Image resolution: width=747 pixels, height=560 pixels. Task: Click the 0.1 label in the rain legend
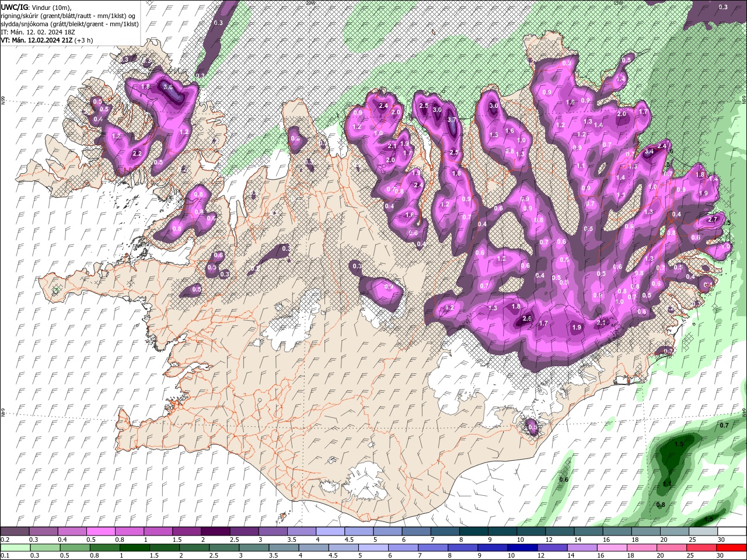click(x=5, y=556)
